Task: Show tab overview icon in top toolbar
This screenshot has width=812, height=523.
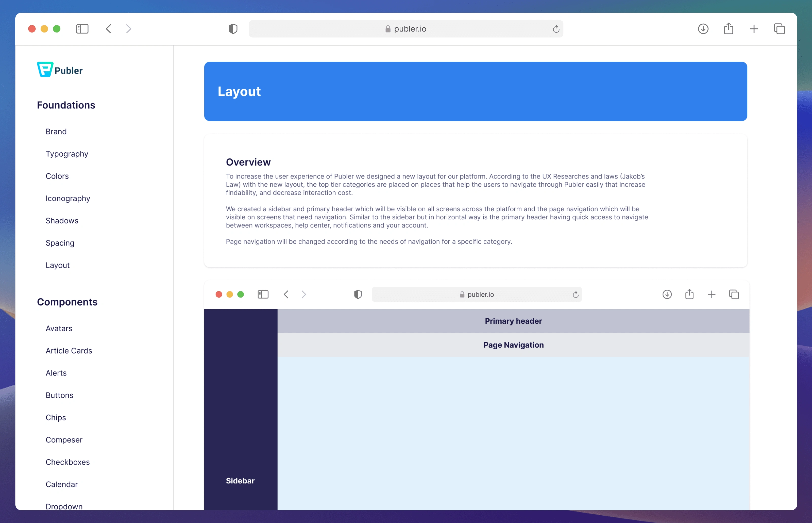Action: coord(779,29)
